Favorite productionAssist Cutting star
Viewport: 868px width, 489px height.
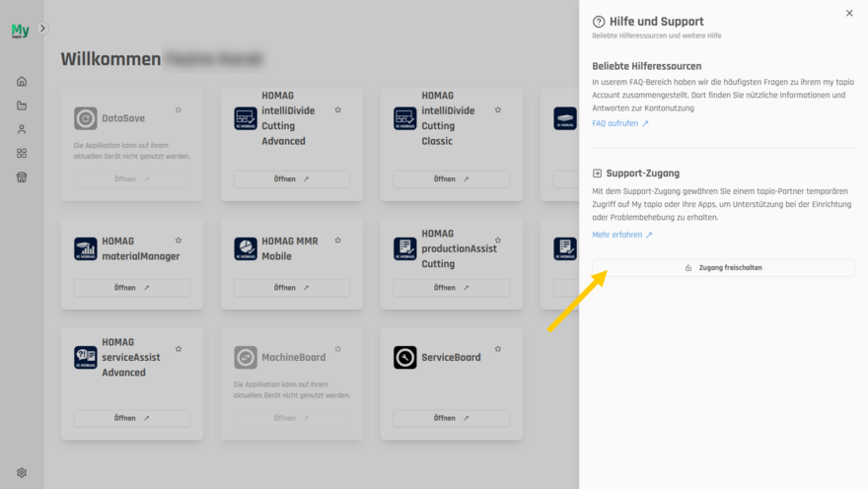coord(498,241)
